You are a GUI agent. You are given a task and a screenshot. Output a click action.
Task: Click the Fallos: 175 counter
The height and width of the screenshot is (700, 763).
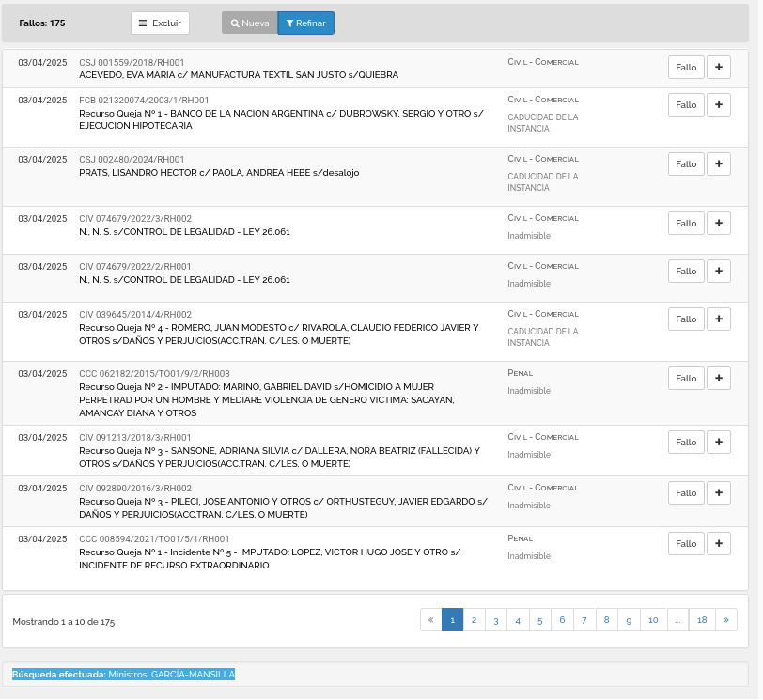click(x=42, y=23)
